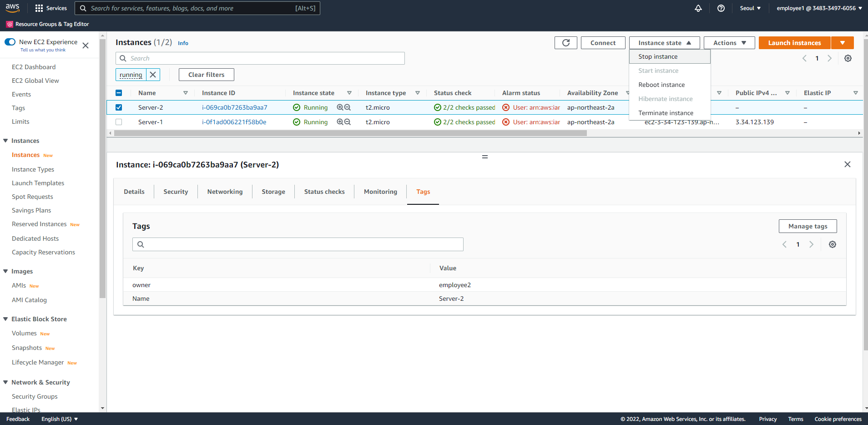Viewport: 868px width, 425px height.
Task: Switch to the Security tab
Action: 176,192
